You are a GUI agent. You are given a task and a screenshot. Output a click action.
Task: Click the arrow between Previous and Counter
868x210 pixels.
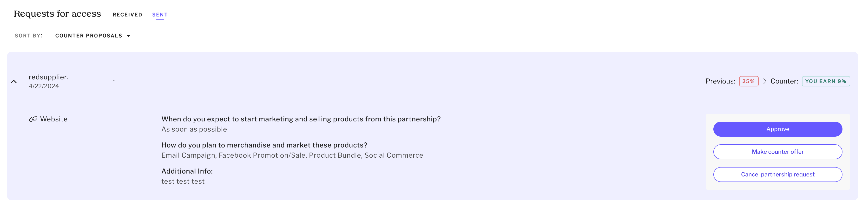pyautogui.click(x=765, y=81)
